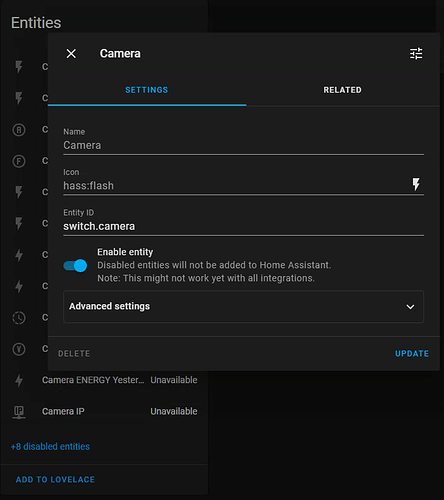The height and width of the screenshot is (500, 444).
Task: Close the Camera dialog with the X icon
Action: coord(71,53)
